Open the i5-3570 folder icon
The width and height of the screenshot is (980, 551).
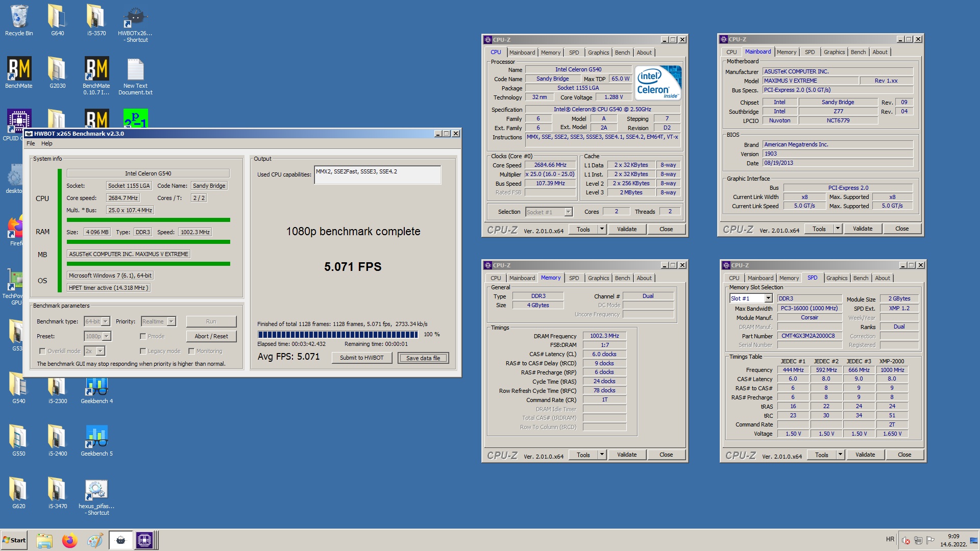pyautogui.click(x=96, y=20)
